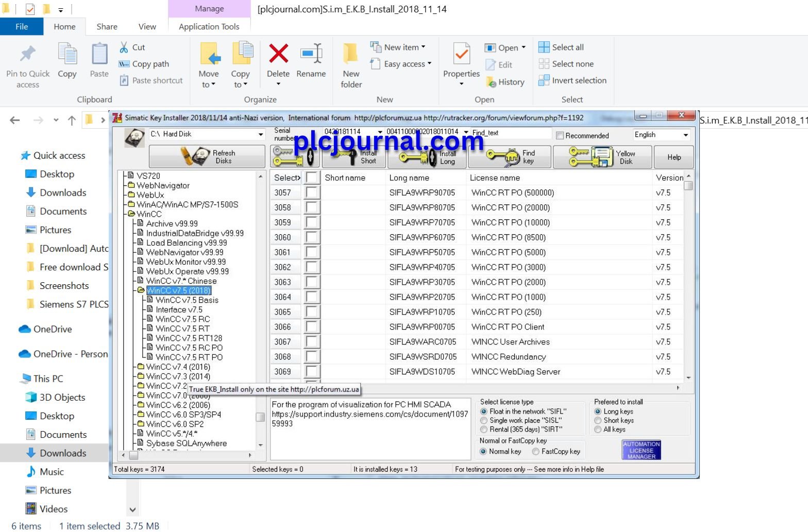Open the C:\ Hard Disk drive dropdown
Viewport: 808px width, 532px height.
(261, 134)
